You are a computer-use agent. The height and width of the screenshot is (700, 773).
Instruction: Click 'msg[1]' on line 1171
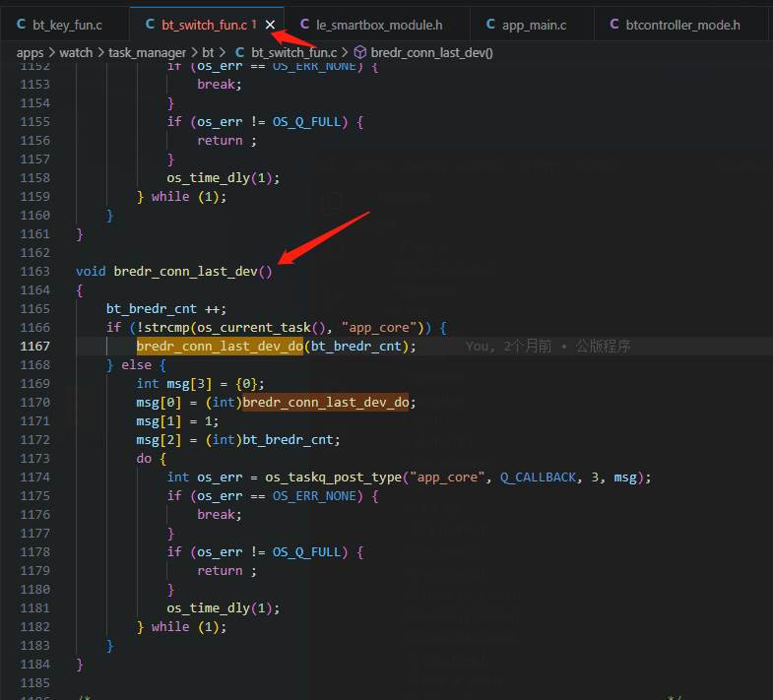[159, 421]
